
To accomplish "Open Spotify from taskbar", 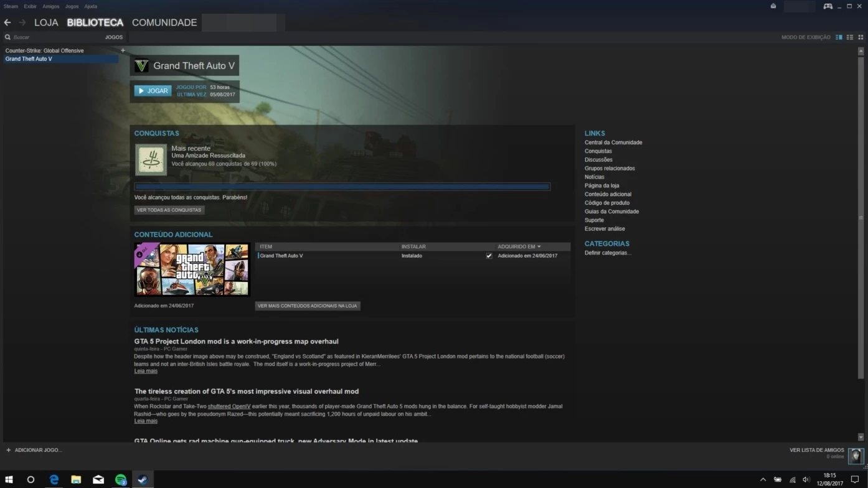I will (121, 480).
